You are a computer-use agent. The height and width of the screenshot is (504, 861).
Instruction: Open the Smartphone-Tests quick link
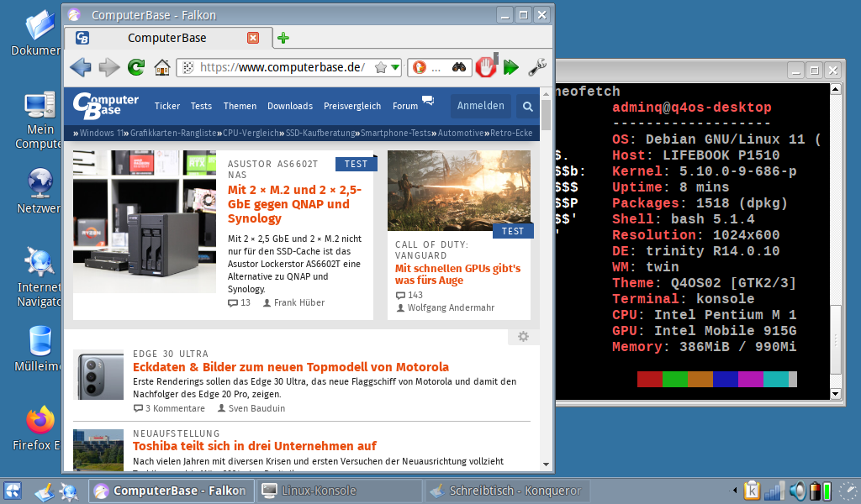396,133
